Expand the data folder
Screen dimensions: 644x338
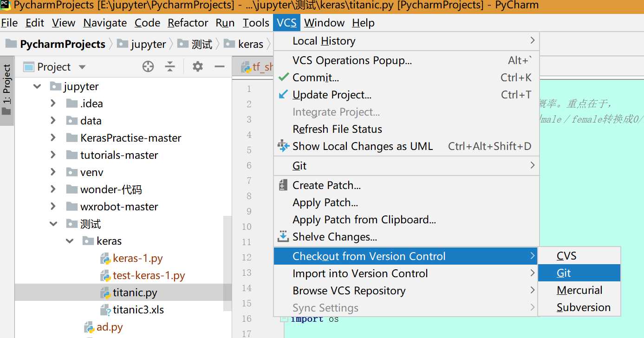coord(53,121)
